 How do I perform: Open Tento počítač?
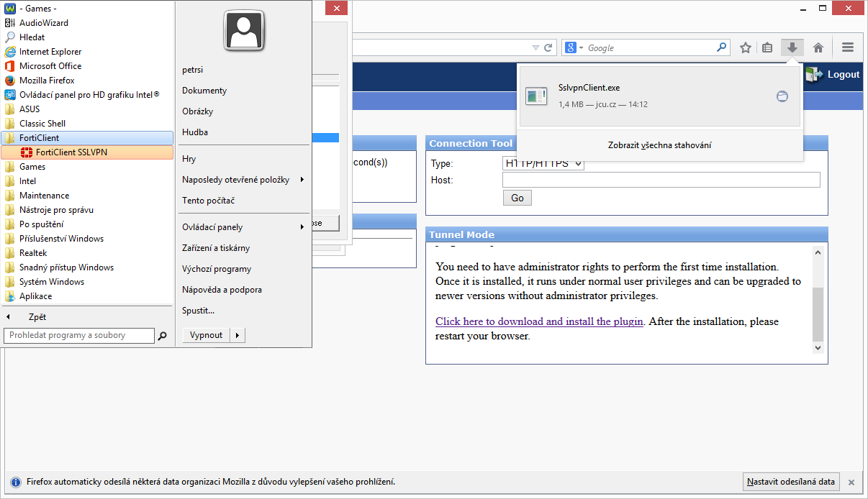(209, 201)
